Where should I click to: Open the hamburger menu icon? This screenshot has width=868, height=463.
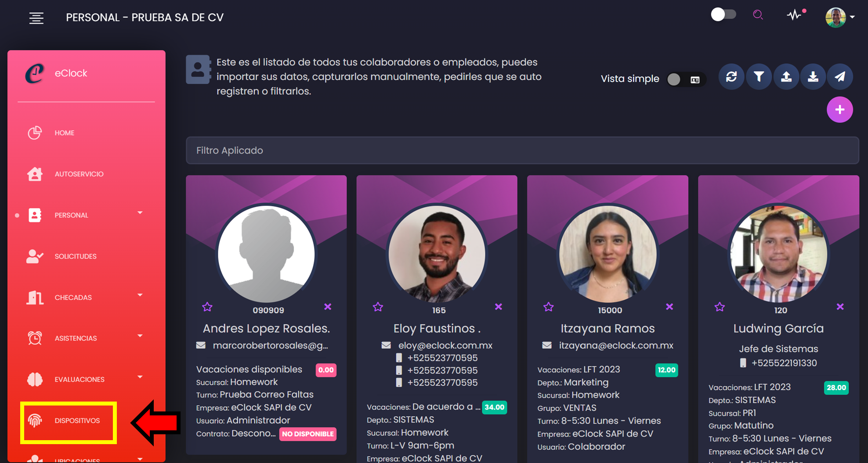36,18
